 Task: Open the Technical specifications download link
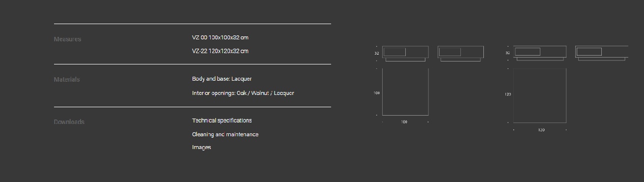coord(222,121)
